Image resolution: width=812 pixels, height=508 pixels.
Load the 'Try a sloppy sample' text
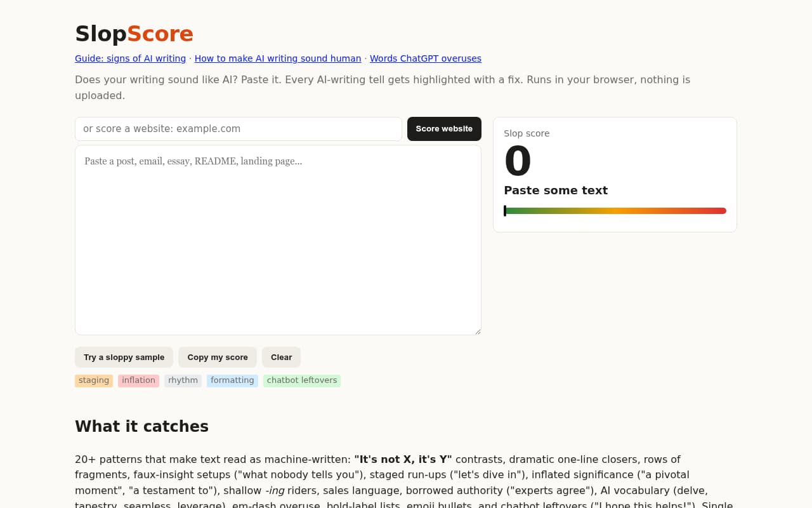point(124,357)
